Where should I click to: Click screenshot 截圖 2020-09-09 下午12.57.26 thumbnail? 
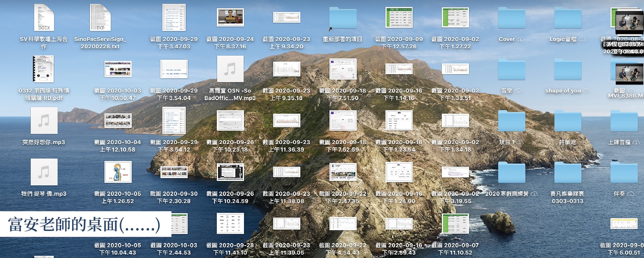[399, 18]
